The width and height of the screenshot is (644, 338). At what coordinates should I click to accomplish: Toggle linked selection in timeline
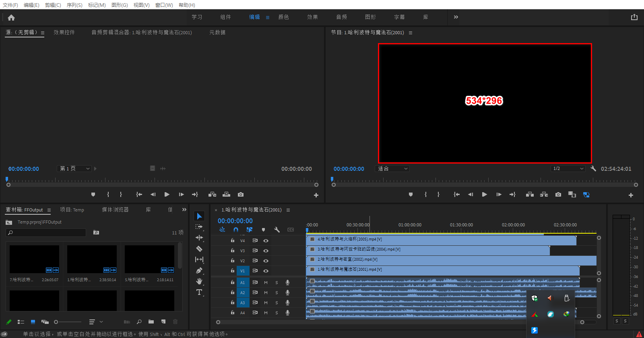click(x=250, y=230)
